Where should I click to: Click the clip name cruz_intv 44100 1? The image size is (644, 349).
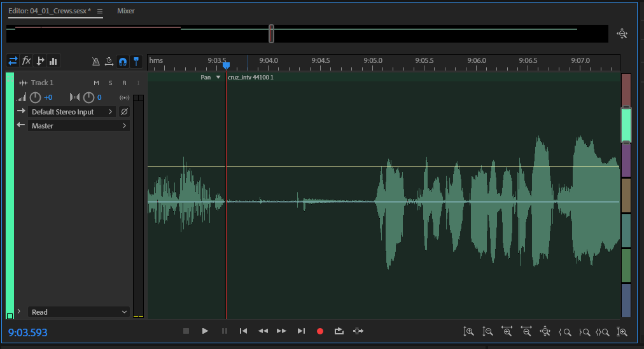pos(251,77)
